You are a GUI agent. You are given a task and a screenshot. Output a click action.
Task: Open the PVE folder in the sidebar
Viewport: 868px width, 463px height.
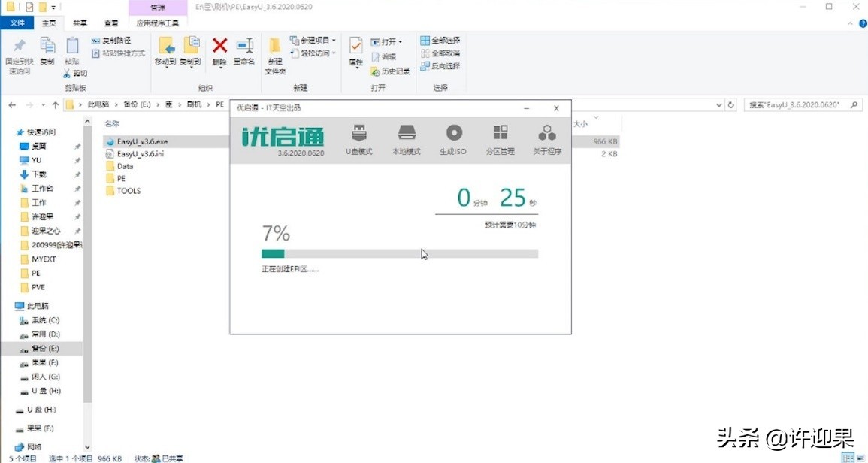click(x=32, y=287)
